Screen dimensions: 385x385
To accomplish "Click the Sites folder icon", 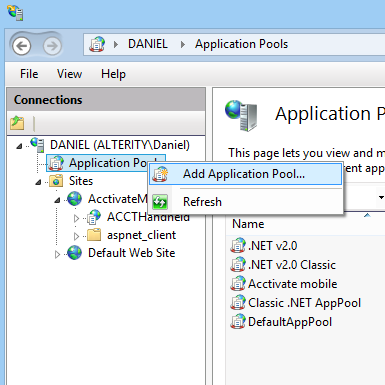I will tap(56, 181).
